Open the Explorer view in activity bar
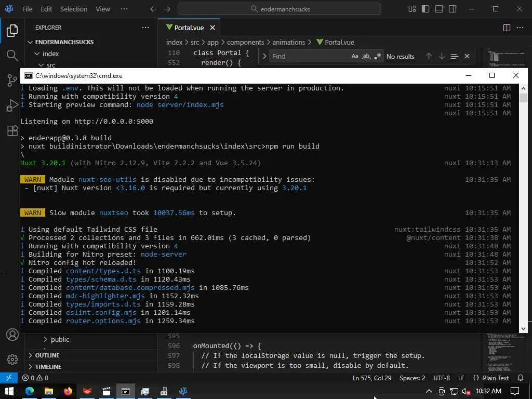Image resolution: width=532 pixels, height=399 pixels. tap(12, 31)
